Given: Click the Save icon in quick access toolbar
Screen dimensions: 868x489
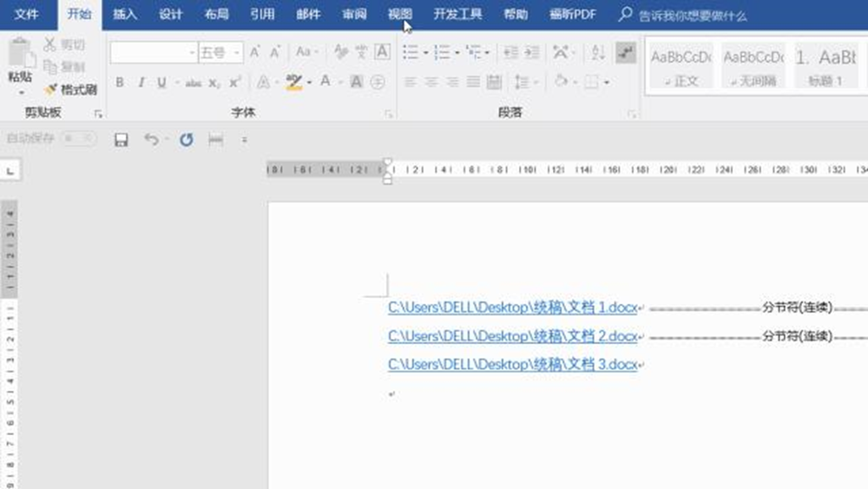Looking at the screenshot, I should pos(122,140).
